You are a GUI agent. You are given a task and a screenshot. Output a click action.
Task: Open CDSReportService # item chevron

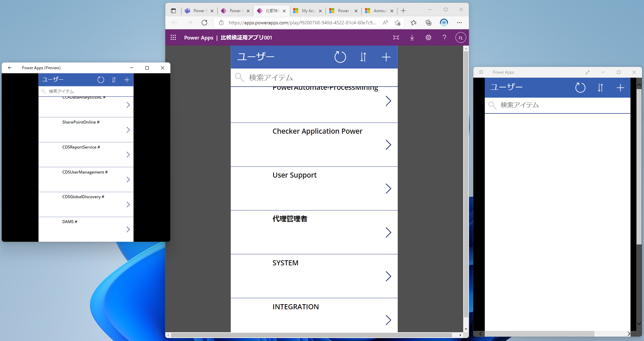pos(128,155)
